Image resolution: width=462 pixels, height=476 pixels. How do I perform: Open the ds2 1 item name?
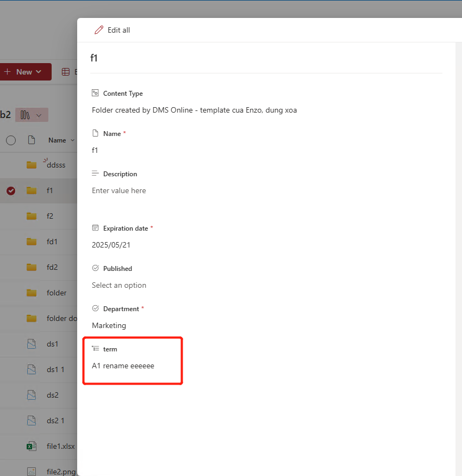[55, 421]
